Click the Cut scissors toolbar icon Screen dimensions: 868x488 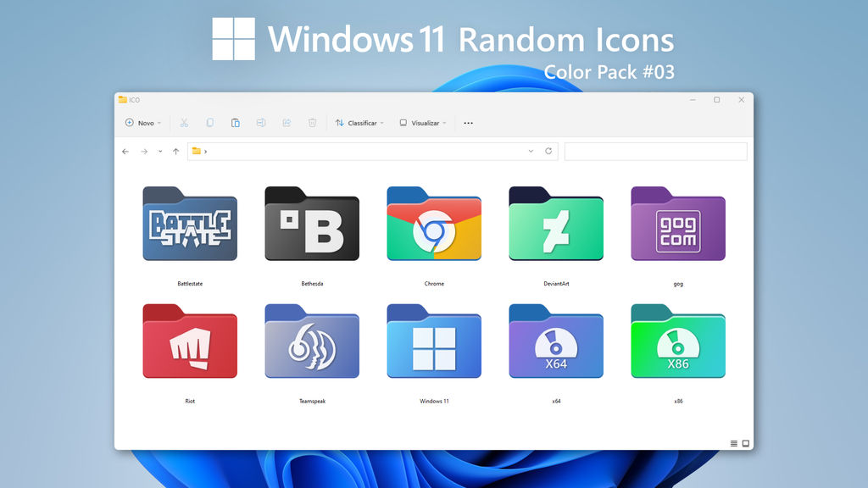tap(184, 123)
